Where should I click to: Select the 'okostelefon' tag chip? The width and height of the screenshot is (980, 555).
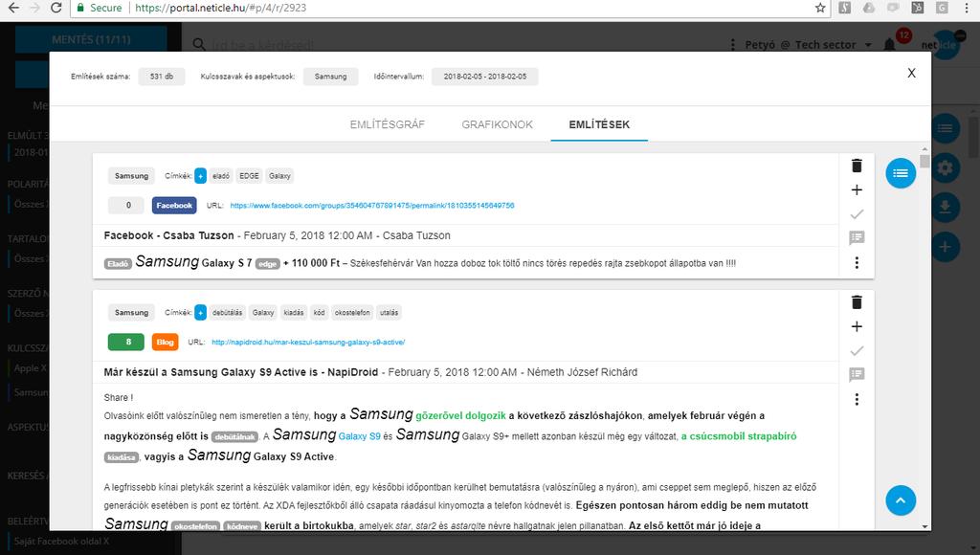(x=352, y=313)
